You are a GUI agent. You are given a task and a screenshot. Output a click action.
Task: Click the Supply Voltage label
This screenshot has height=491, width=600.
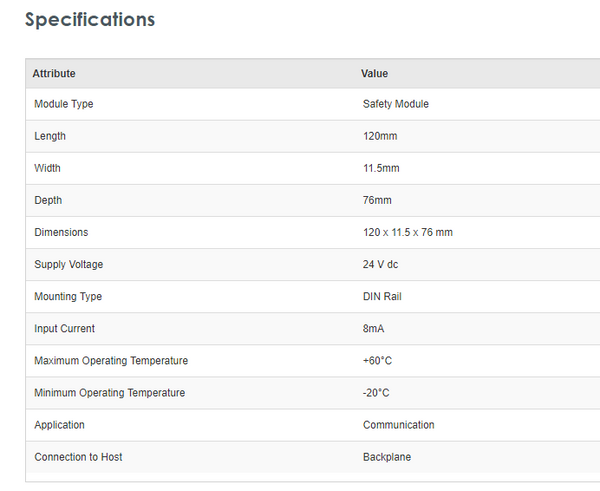(x=69, y=264)
